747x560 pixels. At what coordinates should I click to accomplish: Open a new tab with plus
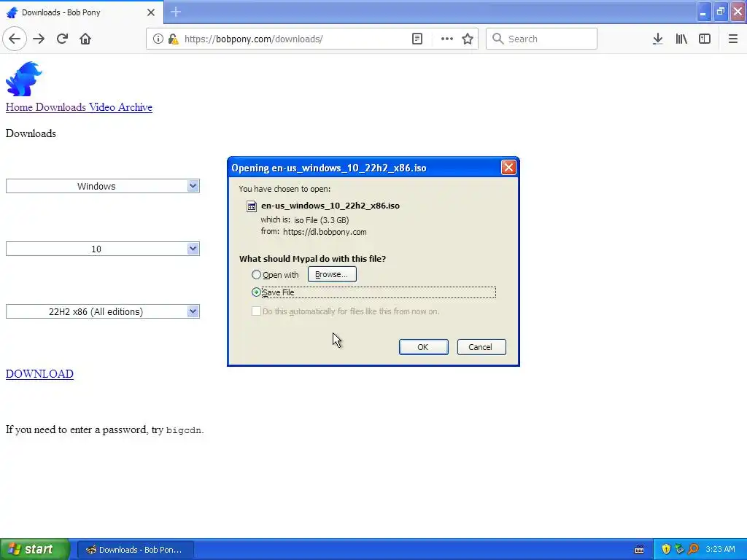point(176,12)
